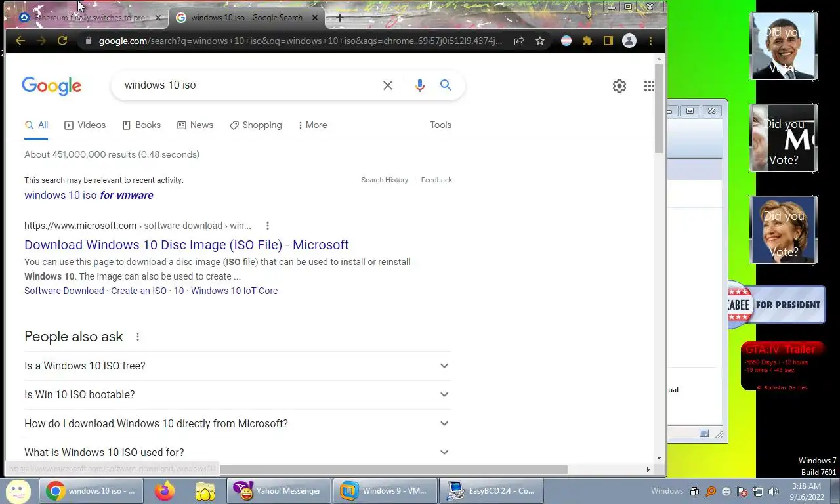Image resolution: width=840 pixels, height=504 pixels.
Task: Expand Is a Windows 10 ISO free?
Action: (237, 366)
